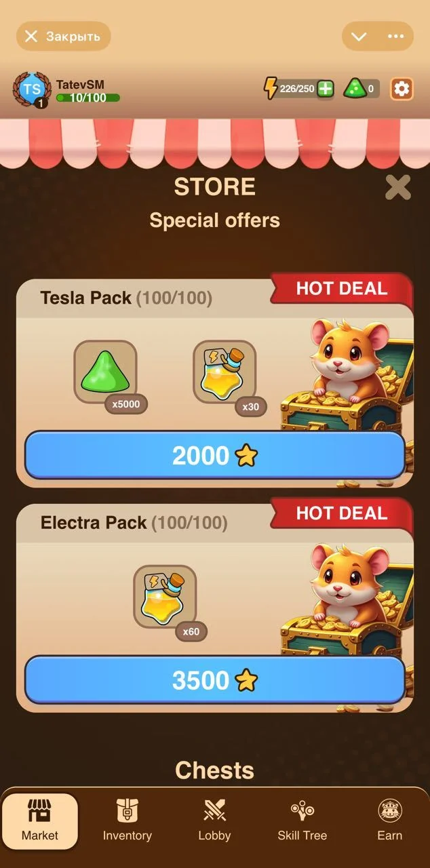
Task: Open the settings gear icon
Action: pos(402,89)
